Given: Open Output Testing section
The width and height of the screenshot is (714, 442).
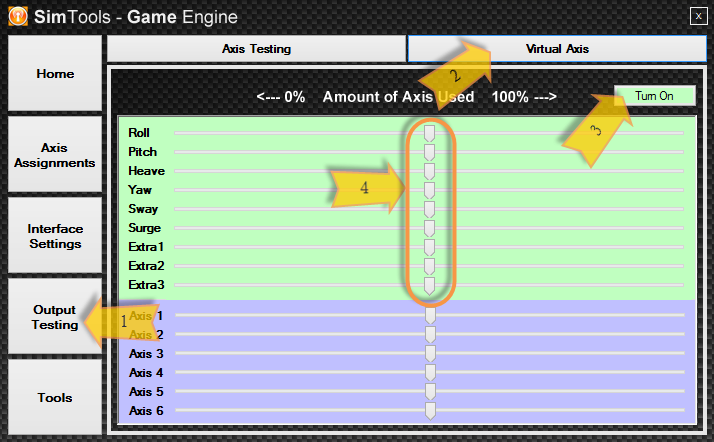Looking at the screenshot, I should (x=55, y=317).
